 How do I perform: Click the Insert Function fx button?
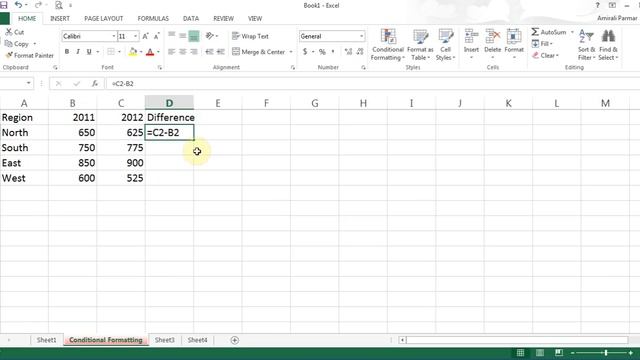[95, 83]
